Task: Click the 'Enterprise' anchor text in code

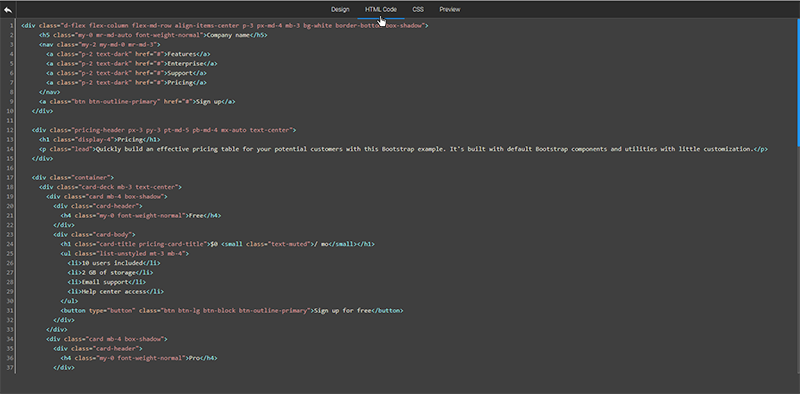Action: tap(186, 64)
